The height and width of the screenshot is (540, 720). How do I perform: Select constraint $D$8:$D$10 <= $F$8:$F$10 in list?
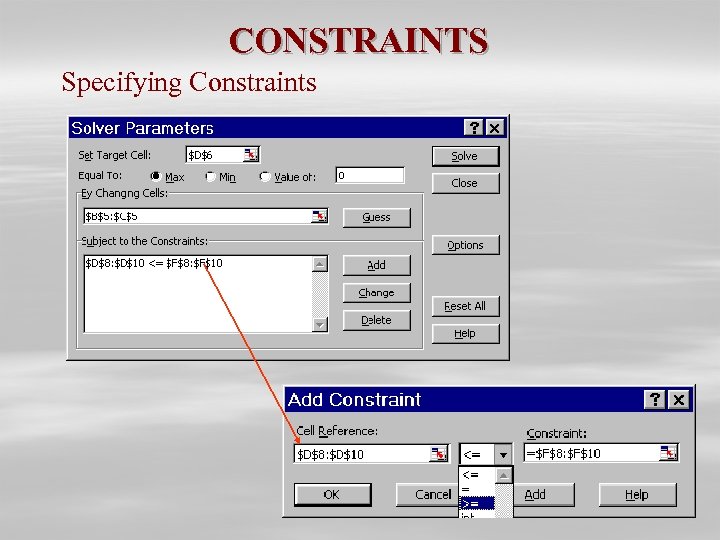[154, 263]
